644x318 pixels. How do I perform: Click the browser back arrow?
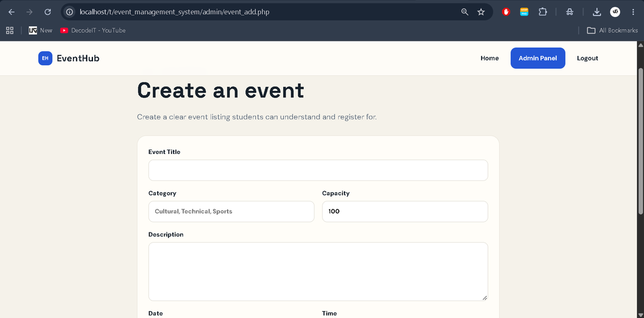coord(11,12)
